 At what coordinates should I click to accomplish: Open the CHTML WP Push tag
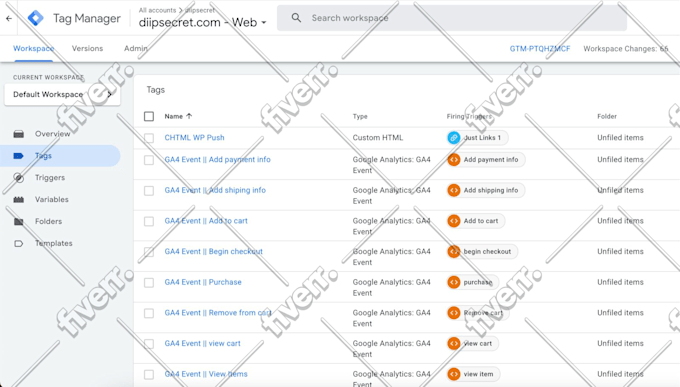click(x=194, y=138)
